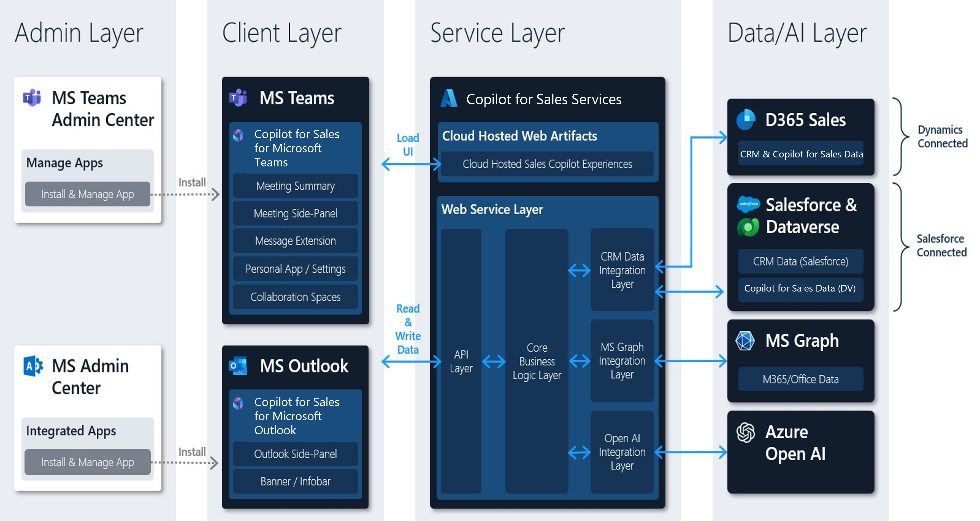Click the Teams icon beside MS Teams Admin Center
This screenshot has width=980, height=521.
coord(32,98)
